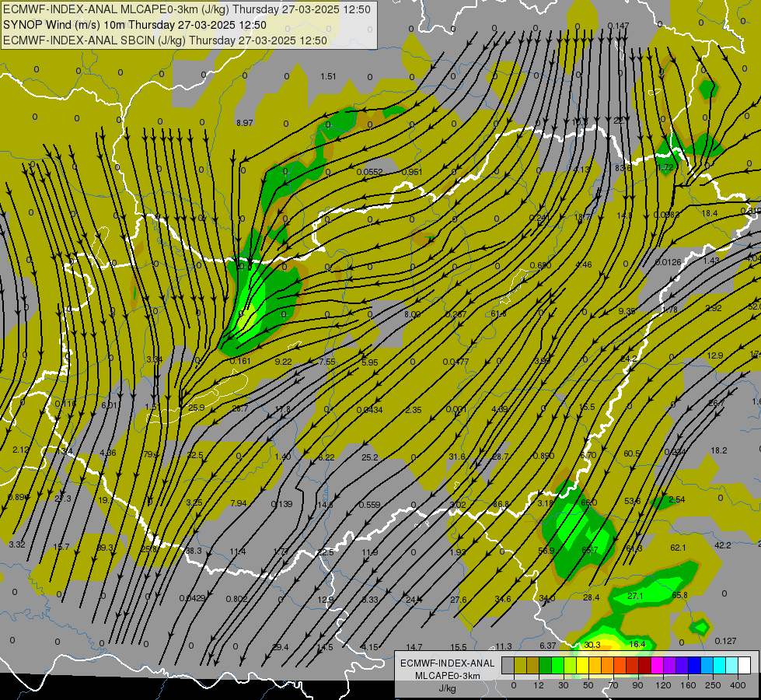The width and height of the screenshot is (761, 700).
Task: Click the legend tick label '12'
Action: point(539,685)
